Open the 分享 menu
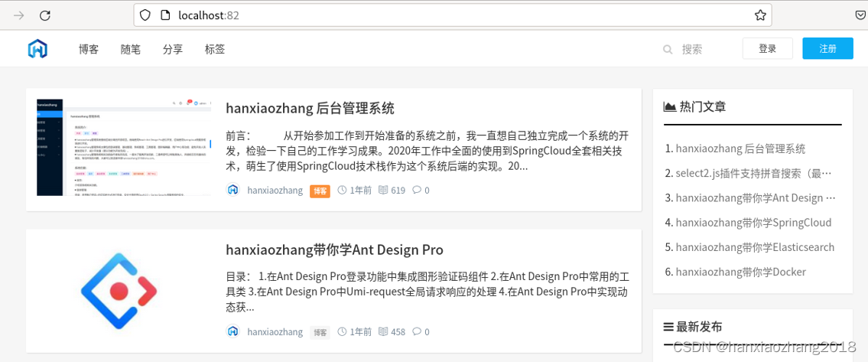This screenshot has width=868, height=362. (x=173, y=49)
